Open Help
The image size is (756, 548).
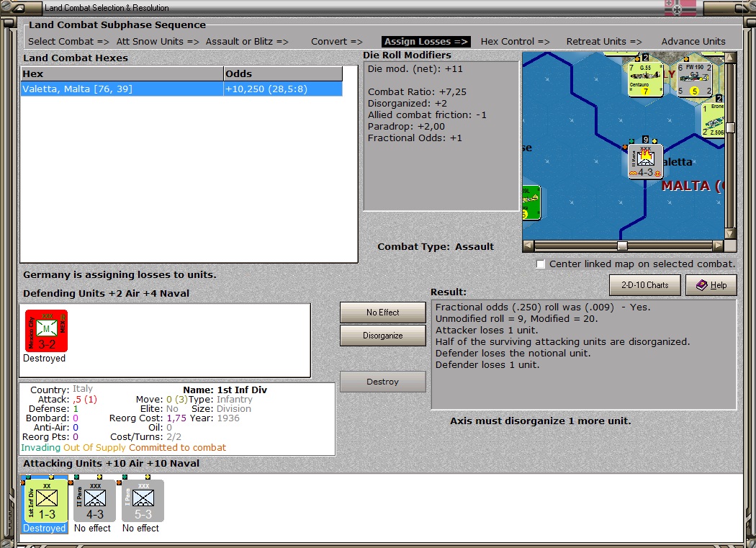[x=711, y=285]
